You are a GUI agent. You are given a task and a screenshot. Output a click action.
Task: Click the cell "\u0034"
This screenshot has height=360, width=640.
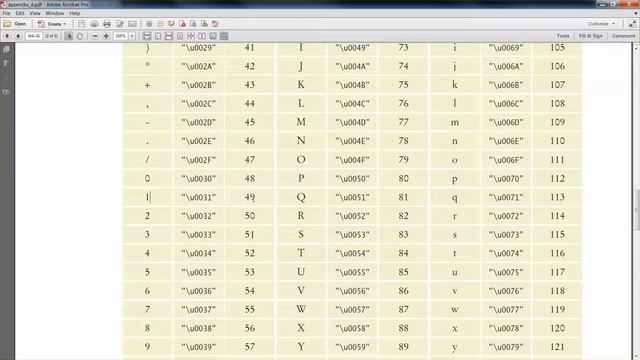coord(198,253)
